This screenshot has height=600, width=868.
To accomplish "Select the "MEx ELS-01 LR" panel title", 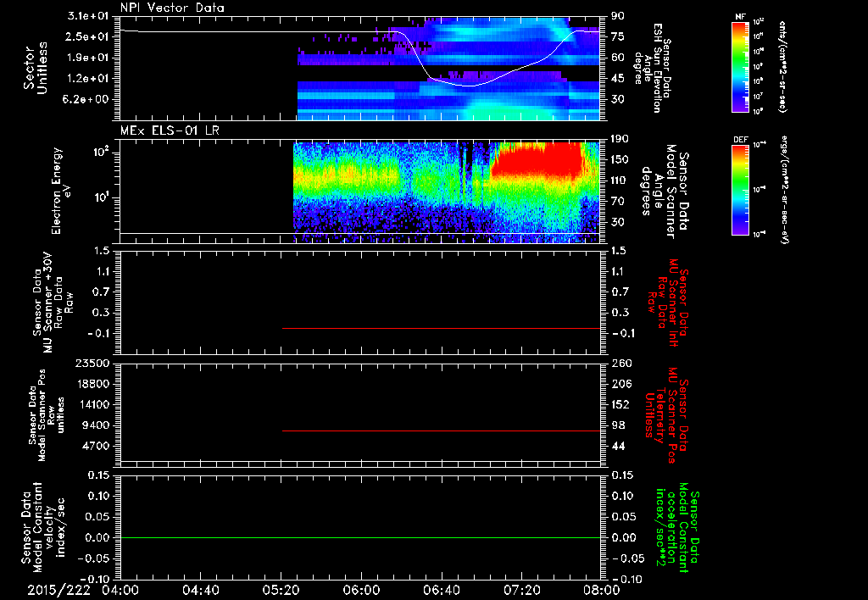I will coord(169,131).
